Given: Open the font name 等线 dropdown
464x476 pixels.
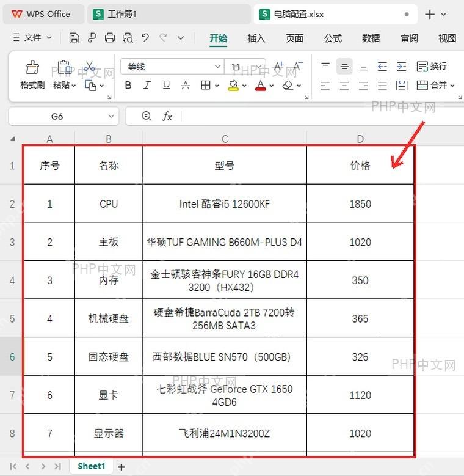Looking at the screenshot, I should [217, 66].
